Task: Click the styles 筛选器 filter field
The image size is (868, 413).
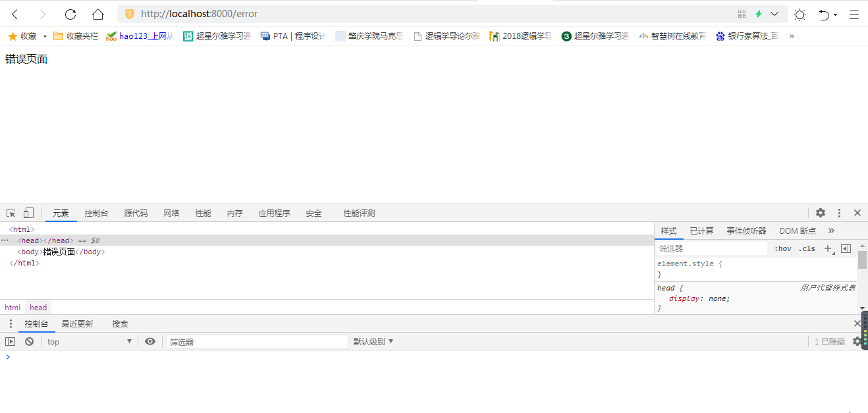Action: point(712,248)
